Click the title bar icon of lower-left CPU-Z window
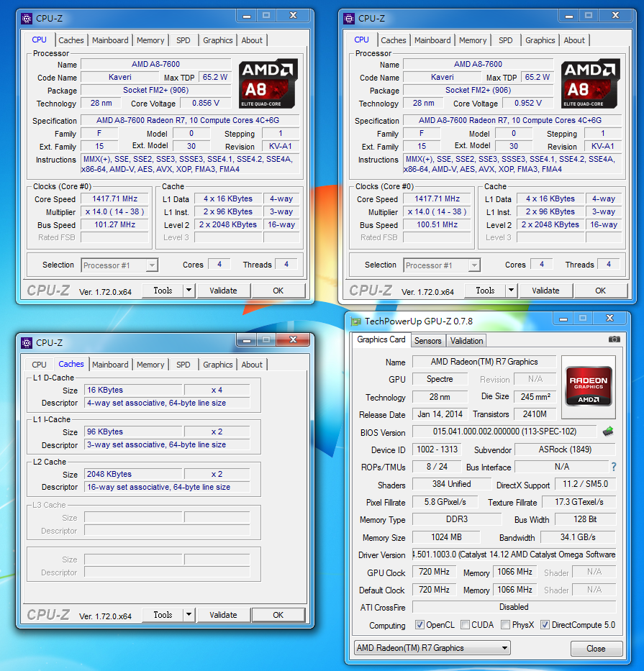 click(x=27, y=343)
